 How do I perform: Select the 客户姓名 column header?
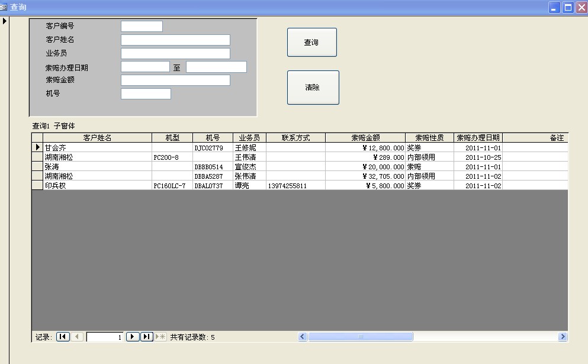click(98, 137)
